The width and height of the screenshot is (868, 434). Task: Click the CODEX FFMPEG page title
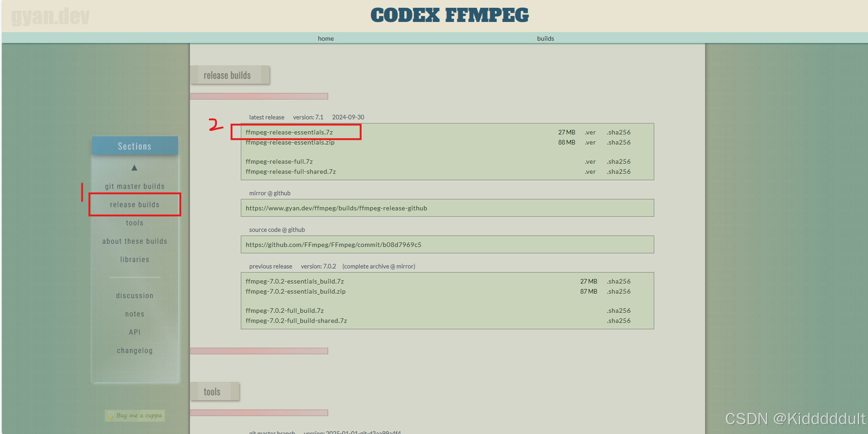[x=450, y=15]
